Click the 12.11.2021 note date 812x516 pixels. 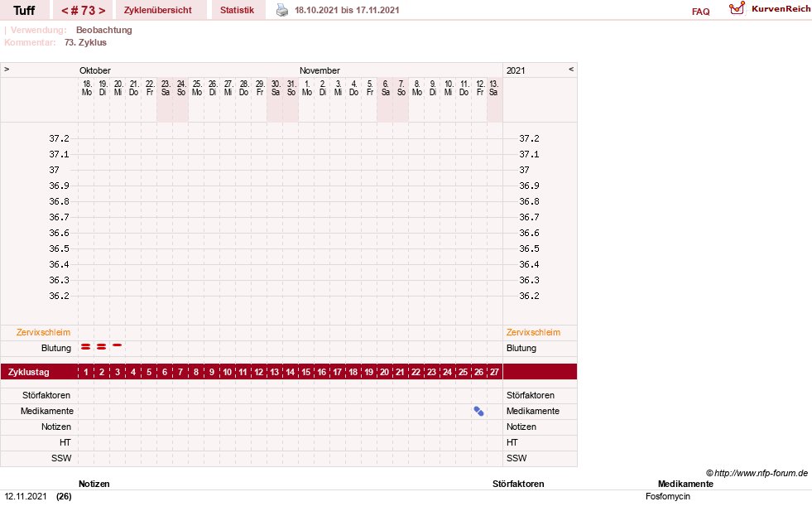(x=26, y=496)
